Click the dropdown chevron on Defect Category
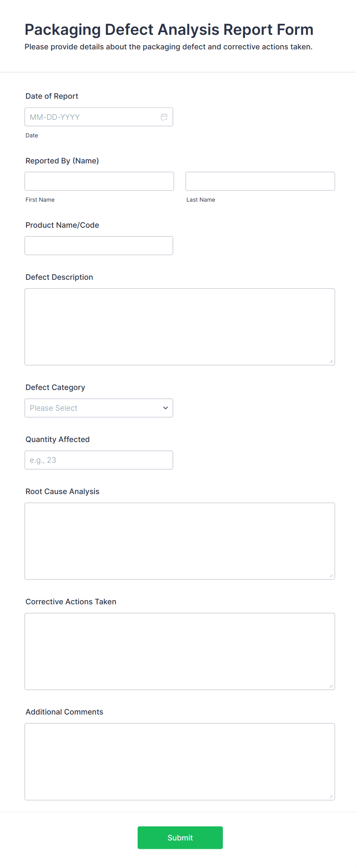Image resolution: width=356 pixels, height=868 pixels. click(165, 408)
